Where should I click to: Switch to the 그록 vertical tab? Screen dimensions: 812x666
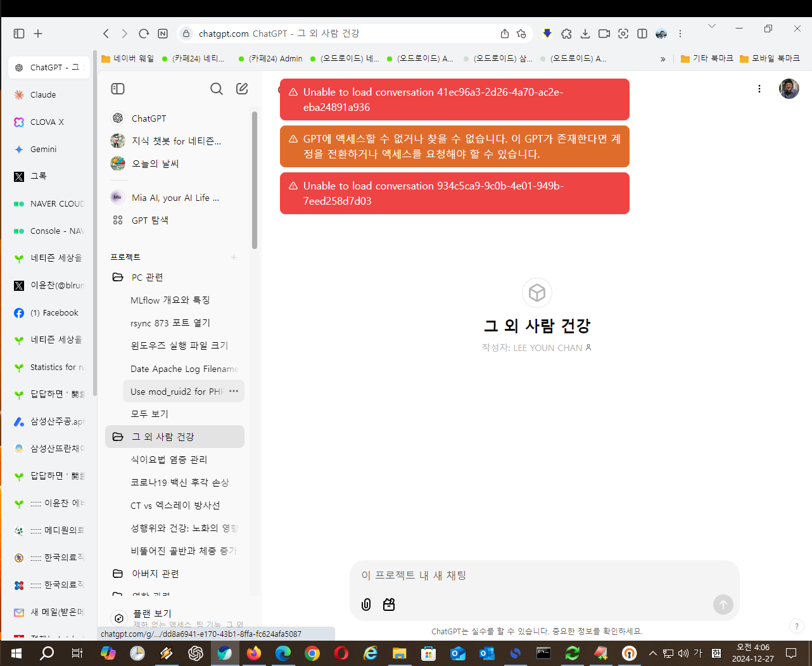[49, 176]
